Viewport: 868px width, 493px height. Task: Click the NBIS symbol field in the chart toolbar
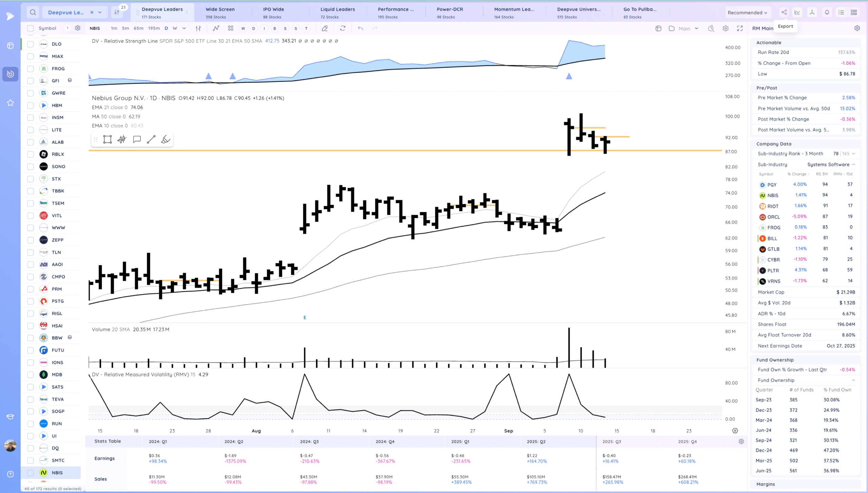[95, 28]
